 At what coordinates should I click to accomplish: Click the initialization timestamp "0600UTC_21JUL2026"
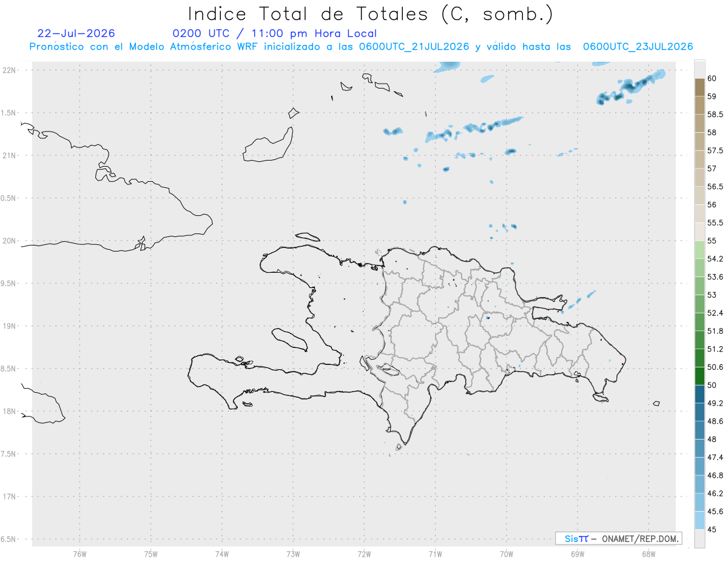click(414, 47)
